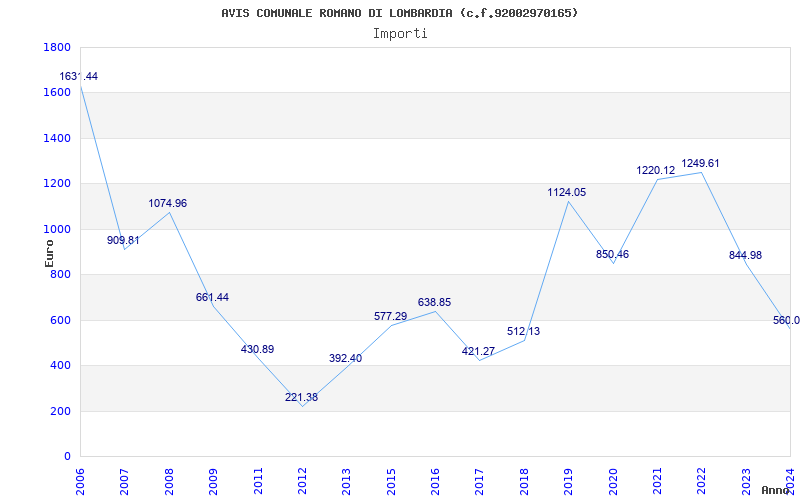Click the 638.85 data label

click(x=434, y=303)
